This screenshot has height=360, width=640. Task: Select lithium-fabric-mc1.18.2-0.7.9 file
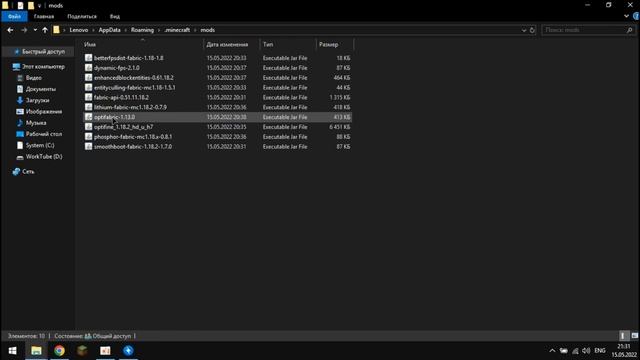click(x=130, y=107)
